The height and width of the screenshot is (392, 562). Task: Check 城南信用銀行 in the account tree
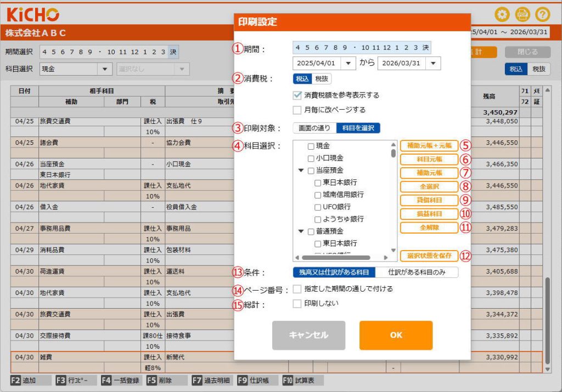[318, 195]
